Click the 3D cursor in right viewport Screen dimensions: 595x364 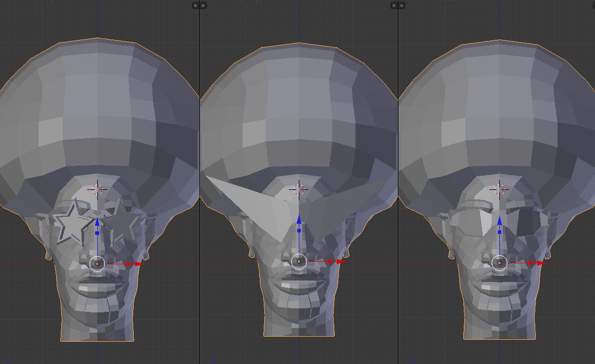point(499,189)
